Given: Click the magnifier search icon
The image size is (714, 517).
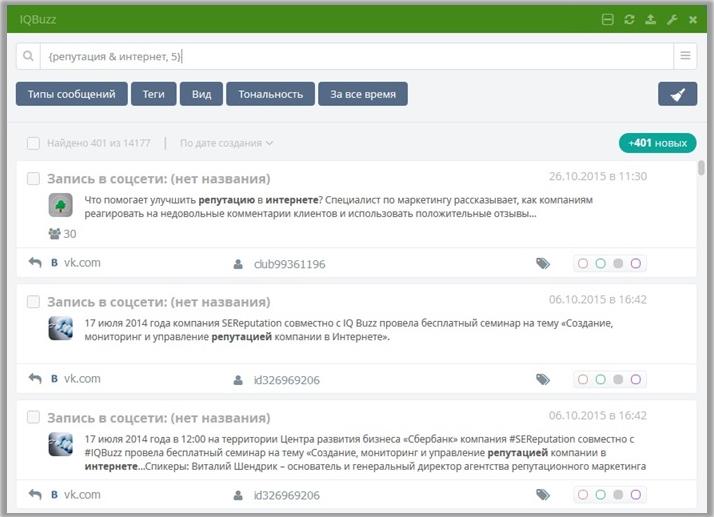Looking at the screenshot, I should click(28, 56).
